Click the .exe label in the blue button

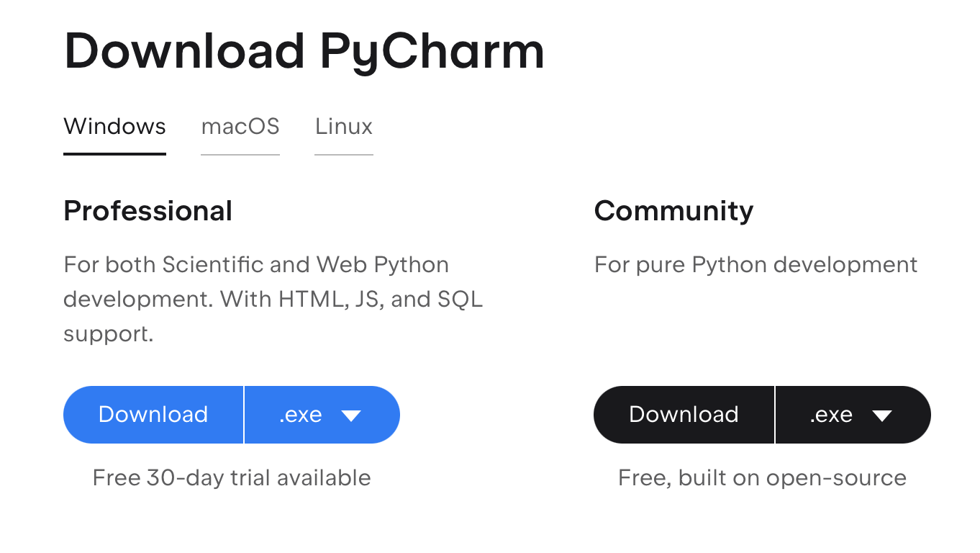click(x=300, y=415)
